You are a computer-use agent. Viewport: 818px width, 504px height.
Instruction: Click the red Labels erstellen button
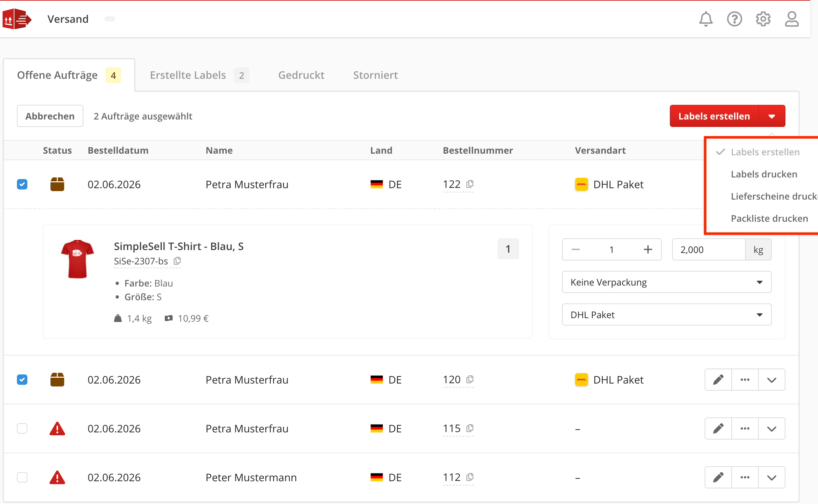point(714,116)
